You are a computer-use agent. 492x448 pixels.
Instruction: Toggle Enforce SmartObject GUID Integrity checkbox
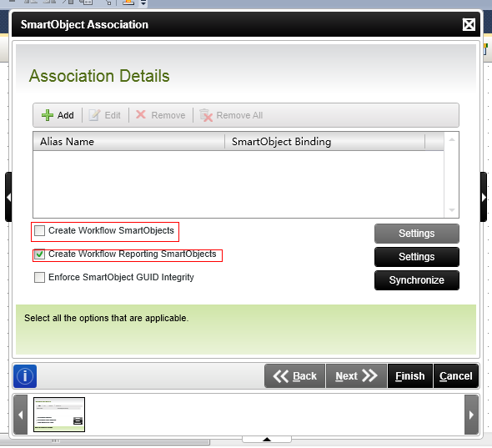point(39,277)
